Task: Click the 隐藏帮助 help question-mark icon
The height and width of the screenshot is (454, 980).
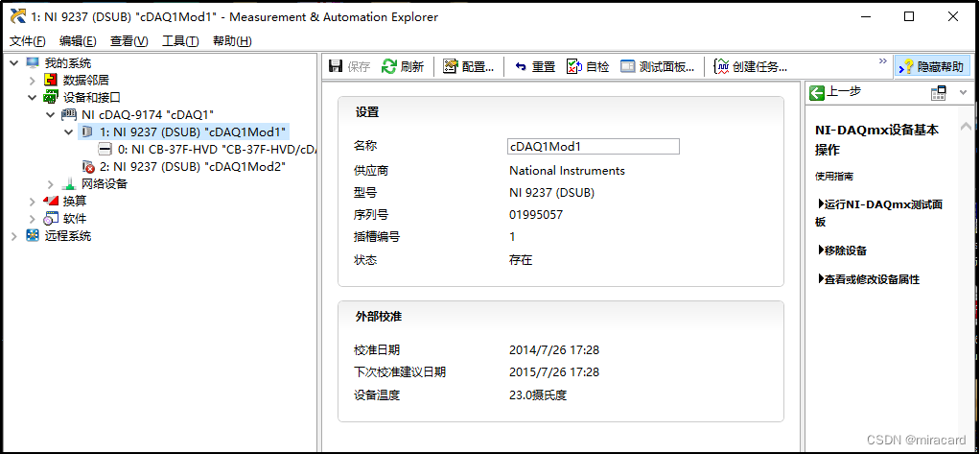Action: (907, 66)
